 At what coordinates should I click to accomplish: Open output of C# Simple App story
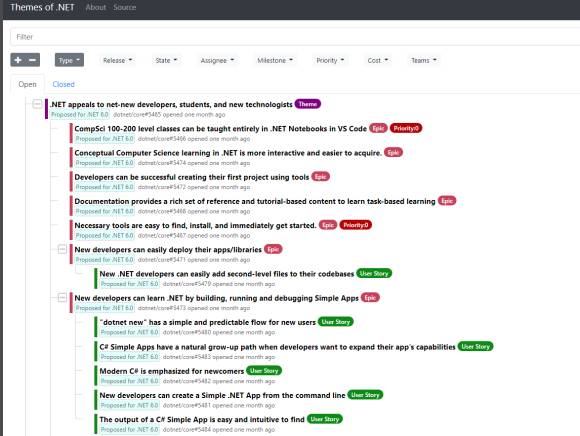coord(202,419)
